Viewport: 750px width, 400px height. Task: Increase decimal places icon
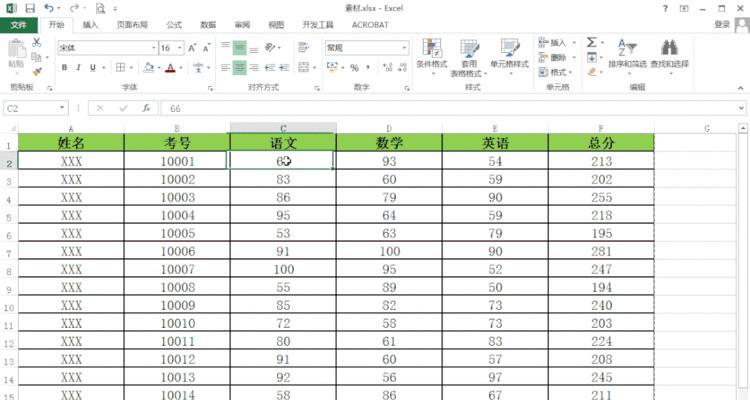click(388, 67)
